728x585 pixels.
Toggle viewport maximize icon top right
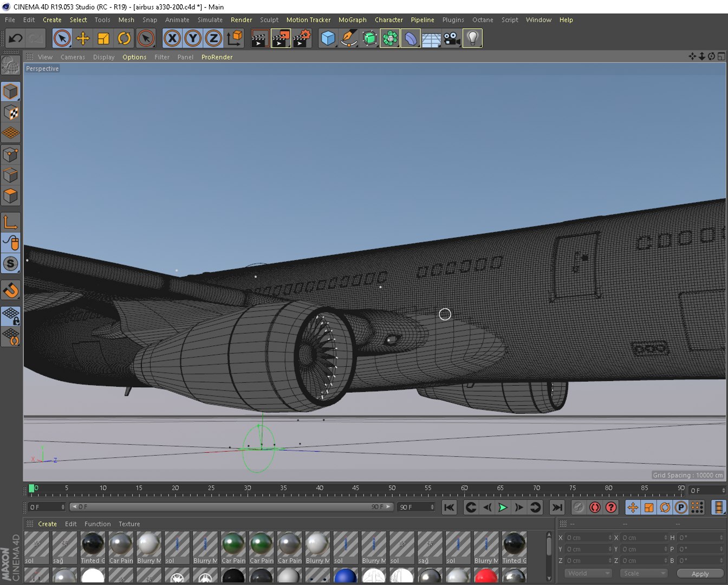click(x=721, y=56)
